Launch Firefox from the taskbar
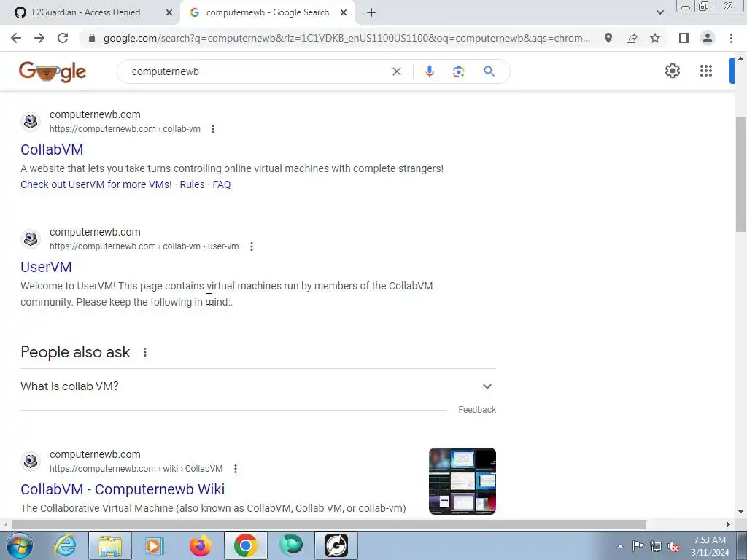747x560 pixels. [x=200, y=545]
